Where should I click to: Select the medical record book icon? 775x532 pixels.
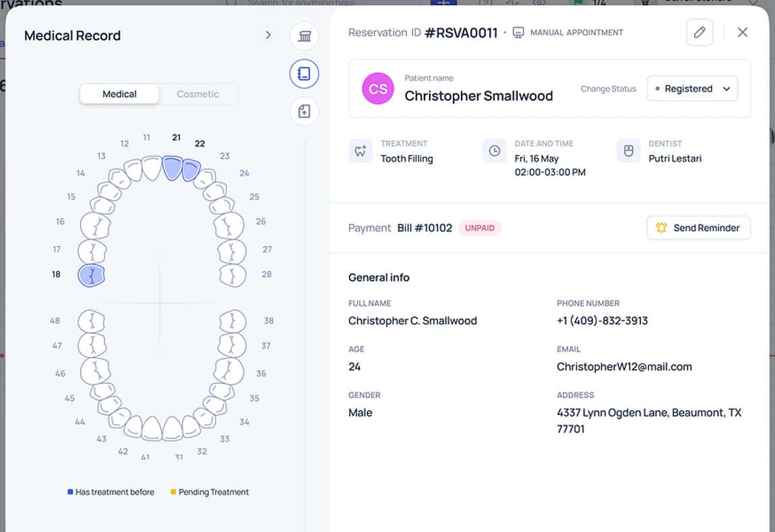tap(304, 73)
